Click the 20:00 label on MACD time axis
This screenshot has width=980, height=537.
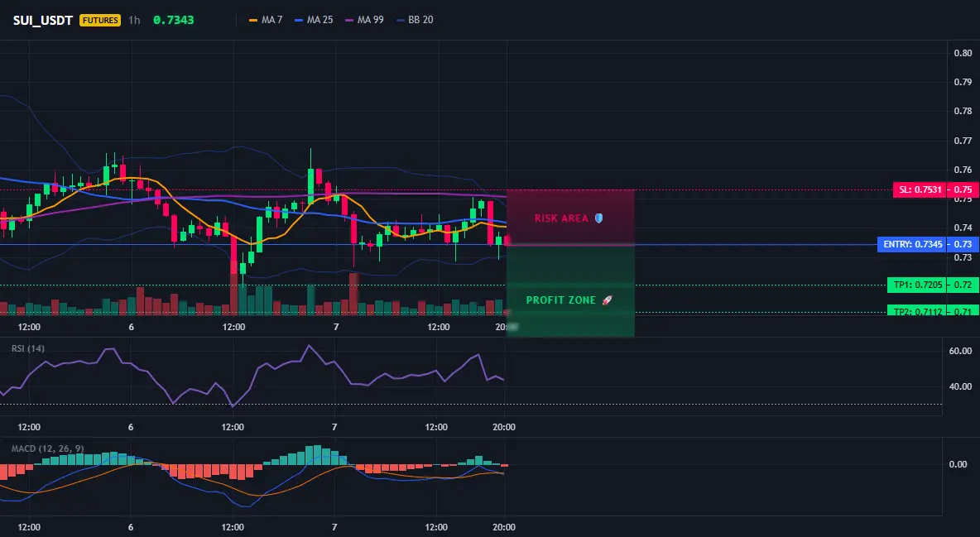click(x=504, y=527)
